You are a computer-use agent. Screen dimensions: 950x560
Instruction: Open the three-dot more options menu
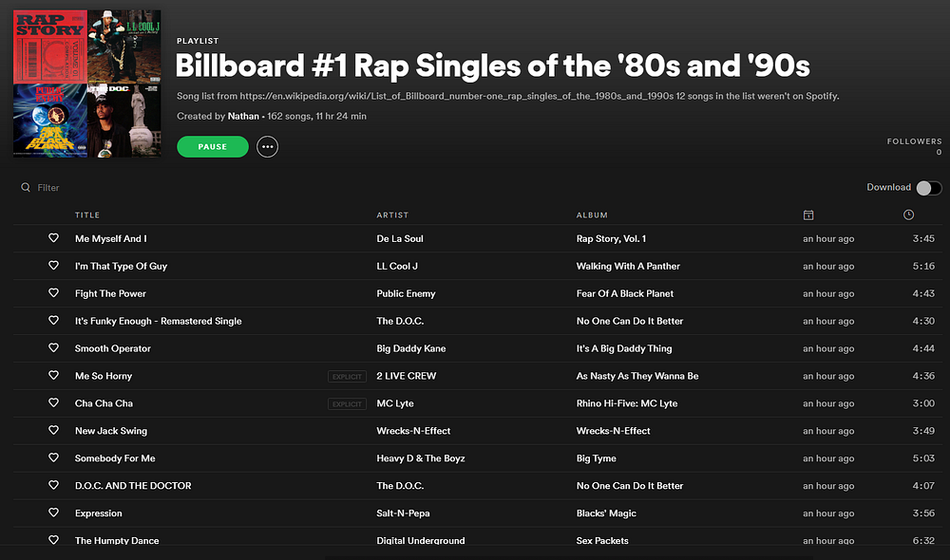click(267, 147)
